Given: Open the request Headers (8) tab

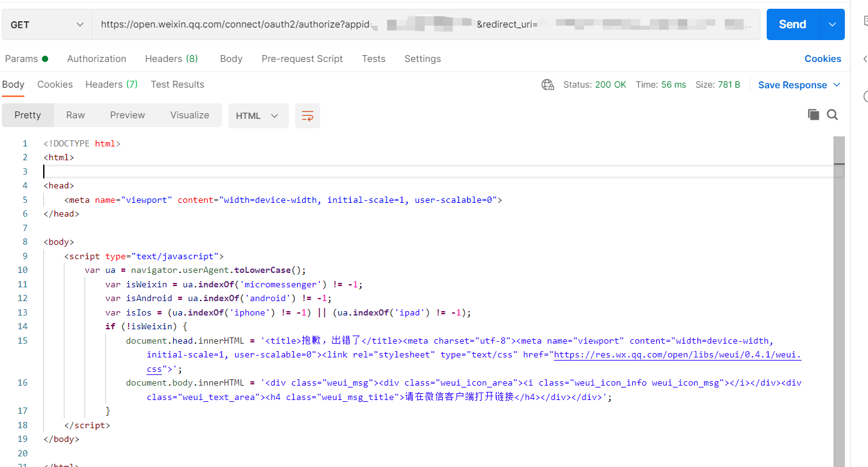Looking at the screenshot, I should (171, 59).
